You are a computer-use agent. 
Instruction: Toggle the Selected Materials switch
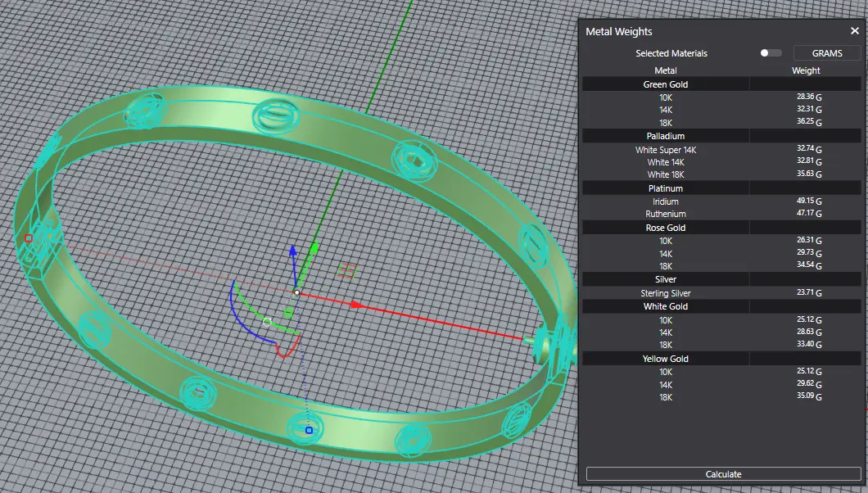[x=770, y=53]
